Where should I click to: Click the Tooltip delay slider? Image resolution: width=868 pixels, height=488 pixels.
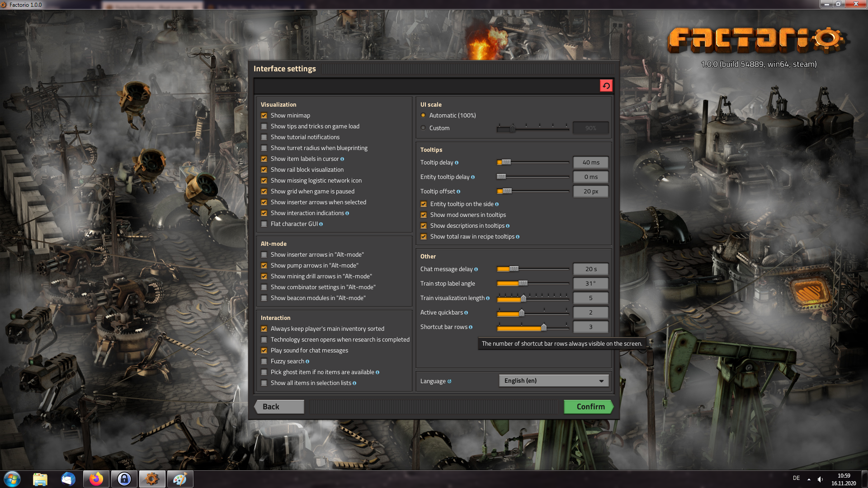[533, 162]
